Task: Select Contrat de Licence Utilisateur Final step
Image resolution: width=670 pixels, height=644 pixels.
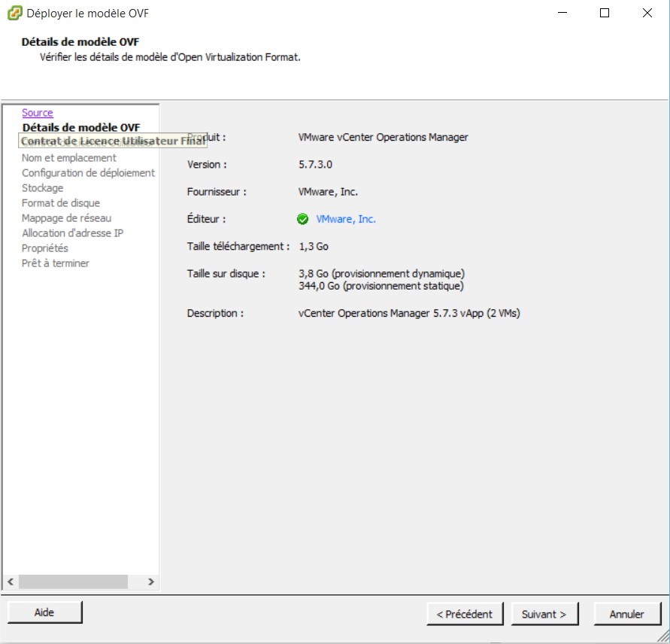Action: tap(113, 141)
